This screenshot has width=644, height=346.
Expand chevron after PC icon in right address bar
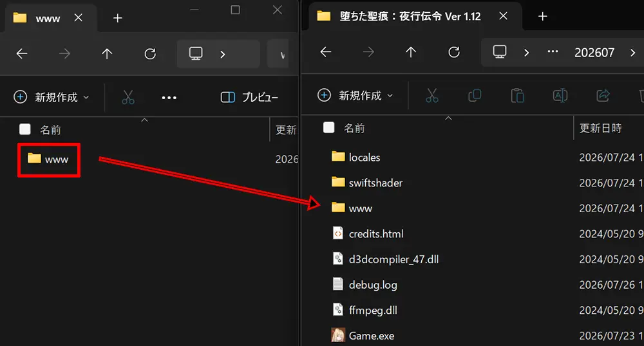(x=527, y=53)
